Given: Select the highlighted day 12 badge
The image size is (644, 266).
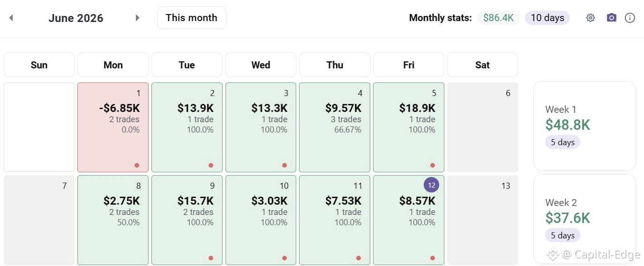Looking at the screenshot, I should tap(431, 185).
